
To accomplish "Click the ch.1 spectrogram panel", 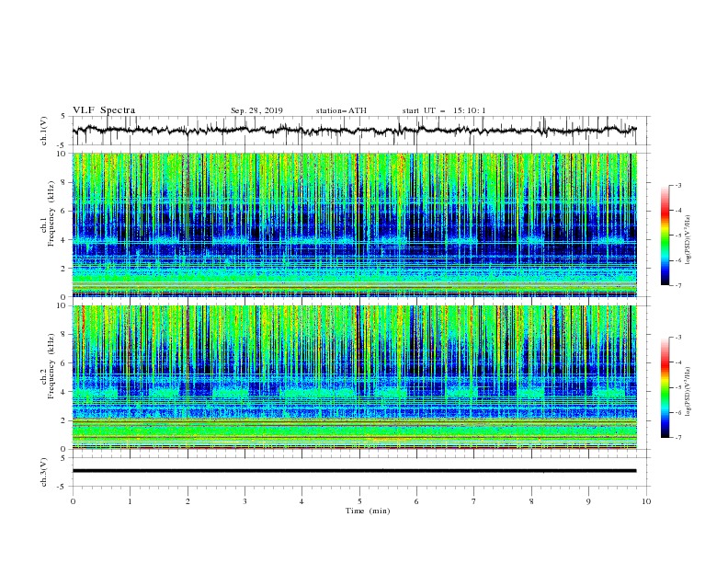I will tap(355, 224).
